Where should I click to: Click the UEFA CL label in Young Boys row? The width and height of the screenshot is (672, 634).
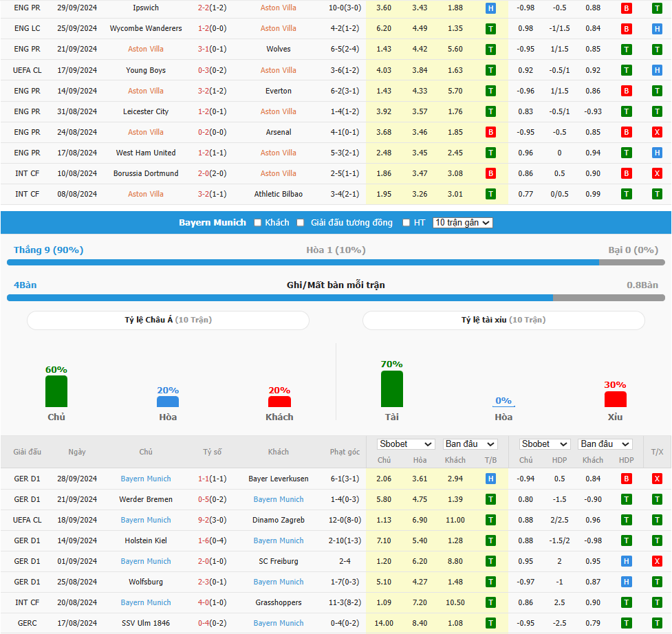[27, 70]
